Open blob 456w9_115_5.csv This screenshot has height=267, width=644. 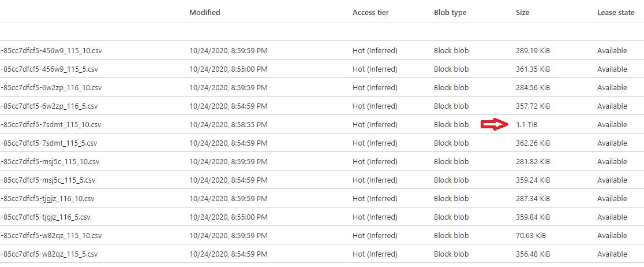click(49, 69)
